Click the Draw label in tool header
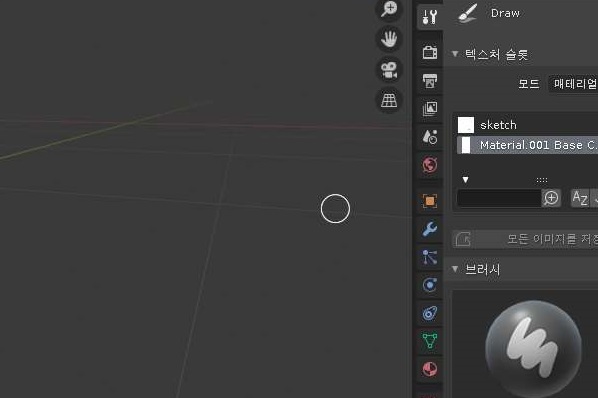This screenshot has height=398, width=598. [505, 13]
